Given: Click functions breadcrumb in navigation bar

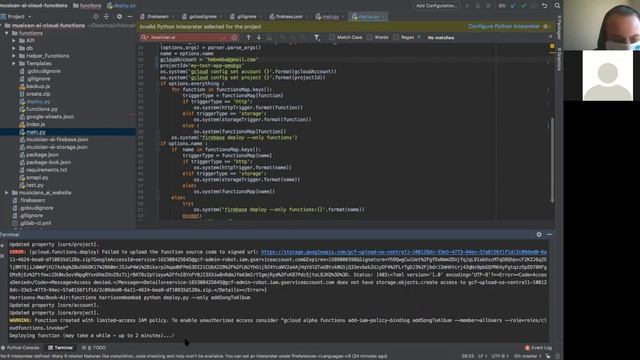Looking at the screenshot, I should pyautogui.click(x=87, y=6).
